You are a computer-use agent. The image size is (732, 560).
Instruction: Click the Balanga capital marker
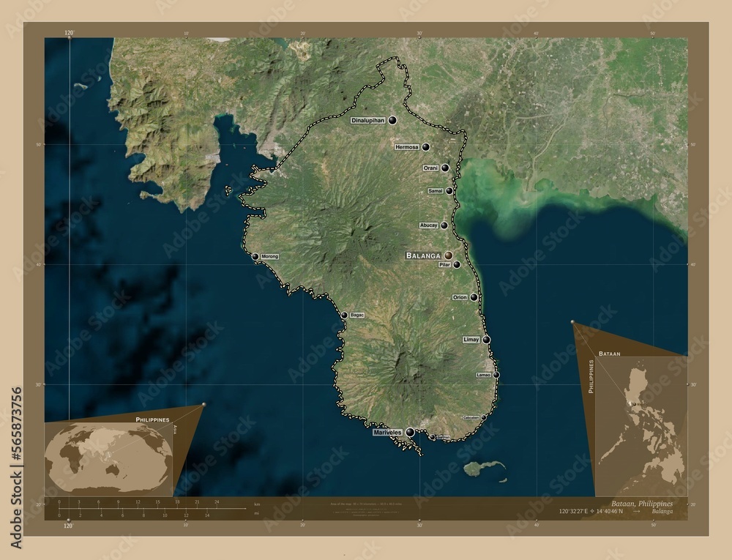[x=448, y=255]
